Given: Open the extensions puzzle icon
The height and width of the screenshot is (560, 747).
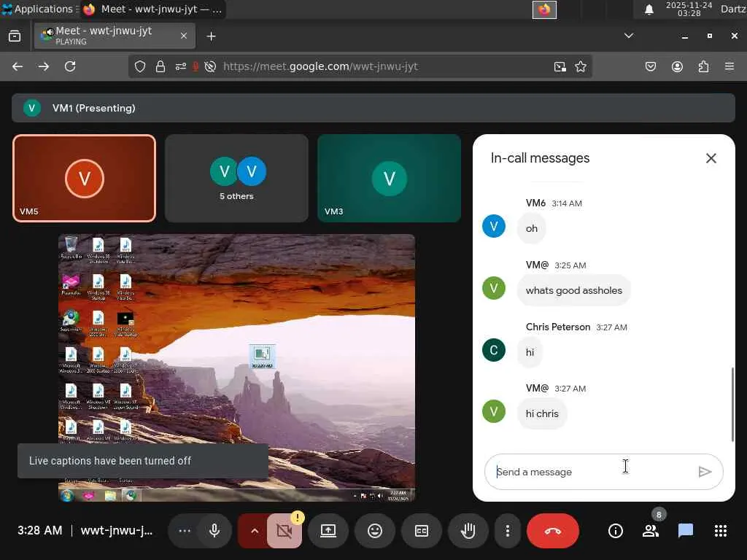Looking at the screenshot, I should [x=703, y=66].
